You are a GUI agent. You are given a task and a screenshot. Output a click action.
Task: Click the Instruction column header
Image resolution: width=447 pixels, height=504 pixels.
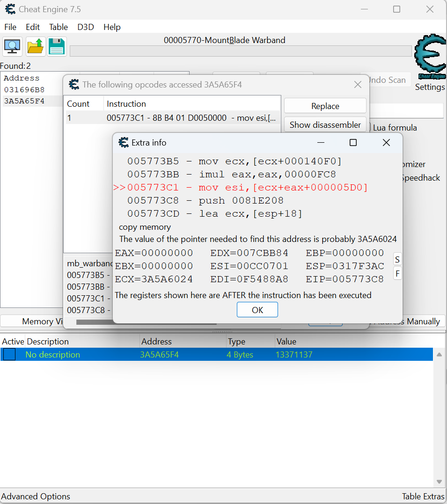point(192,104)
